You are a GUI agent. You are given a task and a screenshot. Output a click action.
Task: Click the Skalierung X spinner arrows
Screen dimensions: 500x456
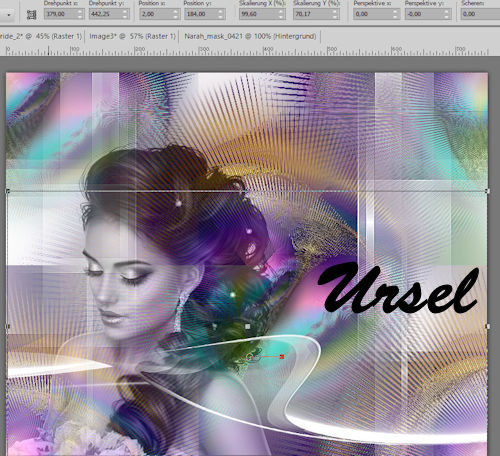(x=281, y=14)
